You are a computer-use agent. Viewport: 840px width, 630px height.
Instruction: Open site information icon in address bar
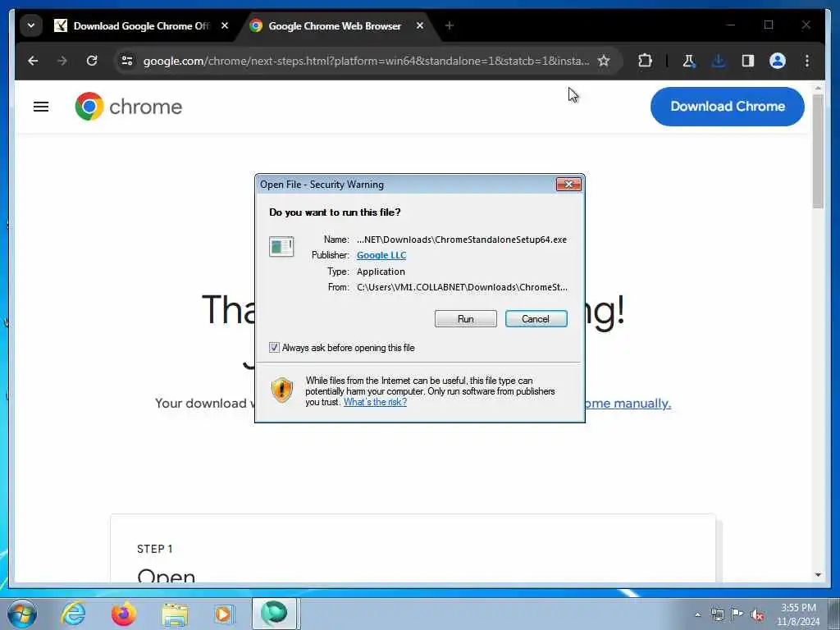click(x=127, y=61)
